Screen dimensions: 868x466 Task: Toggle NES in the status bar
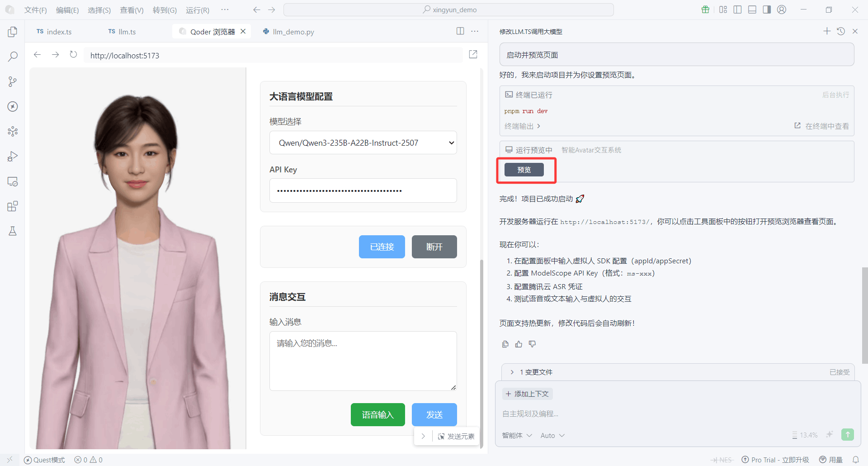pyautogui.click(x=722, y=460)
